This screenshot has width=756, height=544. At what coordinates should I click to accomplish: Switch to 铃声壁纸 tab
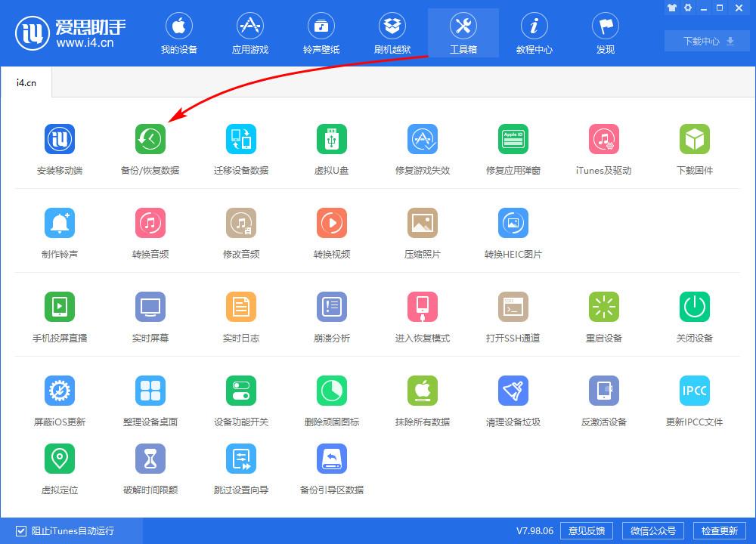pos(321,33)
